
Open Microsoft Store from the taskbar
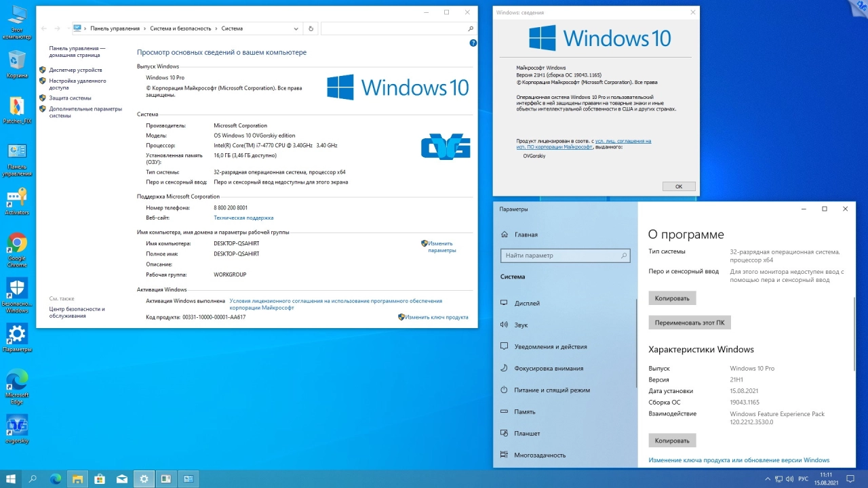coord(100,479)
